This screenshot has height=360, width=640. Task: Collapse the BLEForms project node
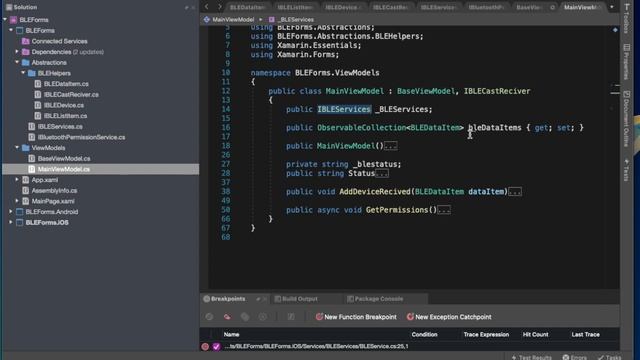[11, 30]
